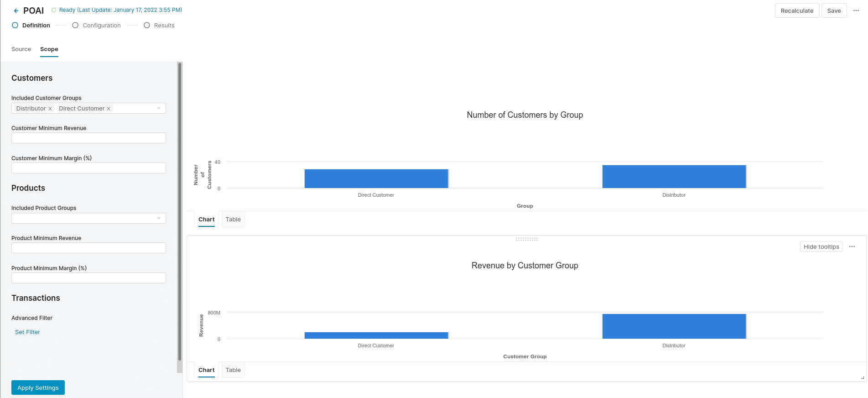Open the Set Filter link
868x398 pixels.
pyautogui.click(x=27, y=332)
